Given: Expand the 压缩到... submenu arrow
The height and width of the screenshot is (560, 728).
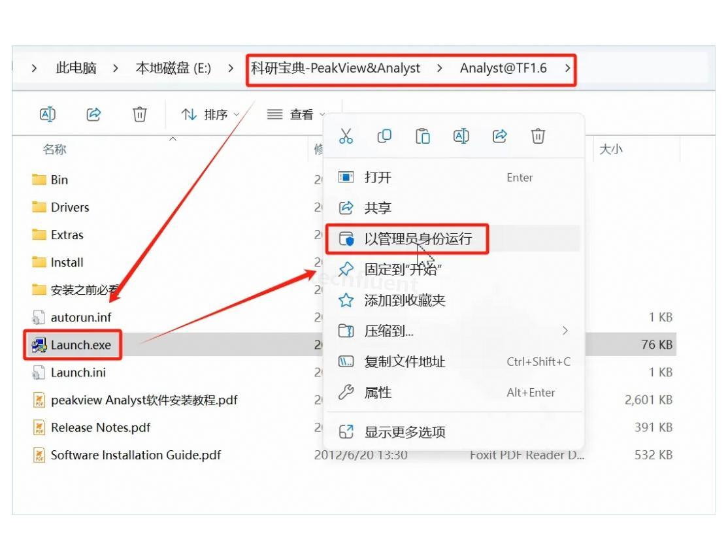Looking at the screenshot, I should (x=566, y=331).
